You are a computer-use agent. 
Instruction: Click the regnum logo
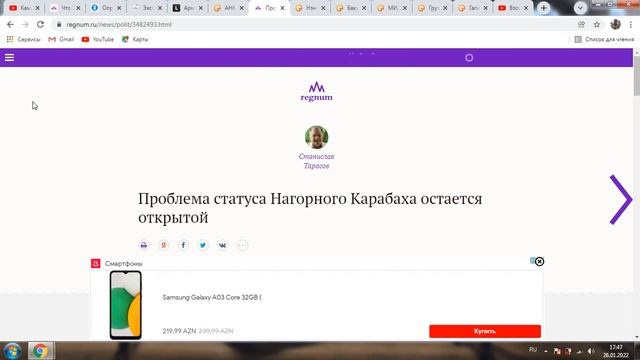pos(316,91)
